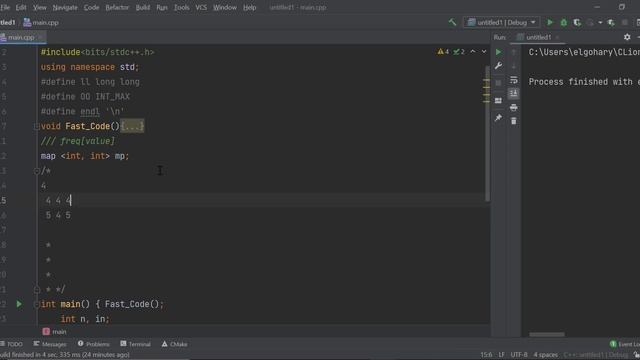Click the Restore Layout icon in Run panel

pos(498,100)
